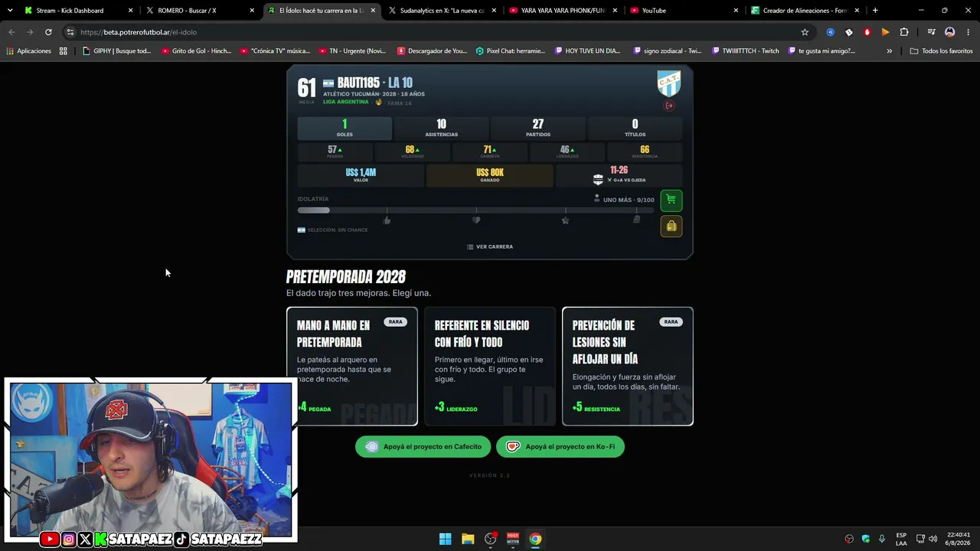The width and height of the screenshot is (980, 551).
Task: Click the star idolatría milestone
Action: 565,220
